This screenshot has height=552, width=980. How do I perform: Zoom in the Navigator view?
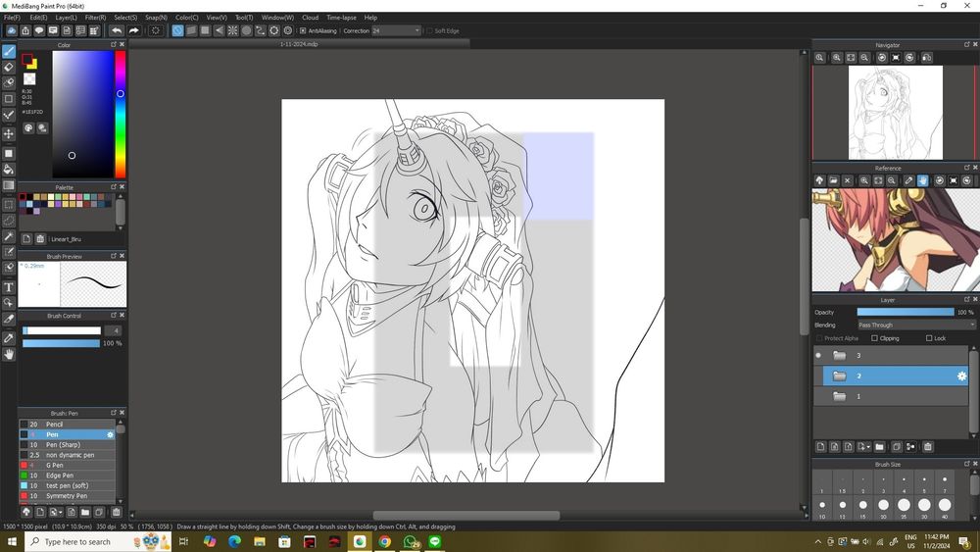point(836,58)
